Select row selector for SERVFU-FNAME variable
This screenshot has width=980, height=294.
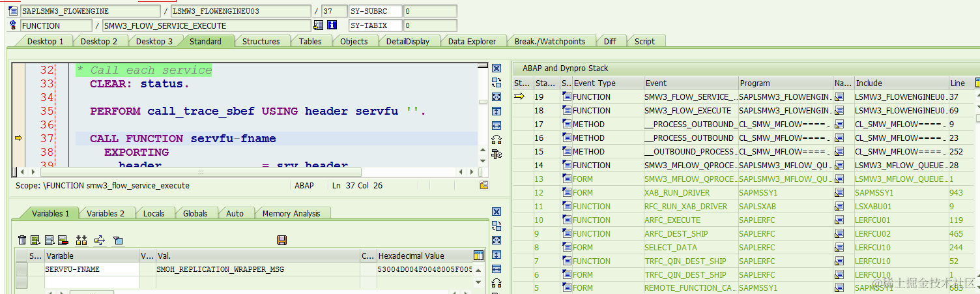pyautogui.click(x=22, y=269)
